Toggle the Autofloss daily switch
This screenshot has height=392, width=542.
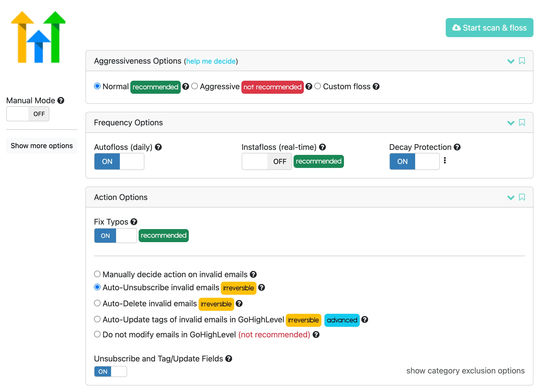(x=119, y=161)
